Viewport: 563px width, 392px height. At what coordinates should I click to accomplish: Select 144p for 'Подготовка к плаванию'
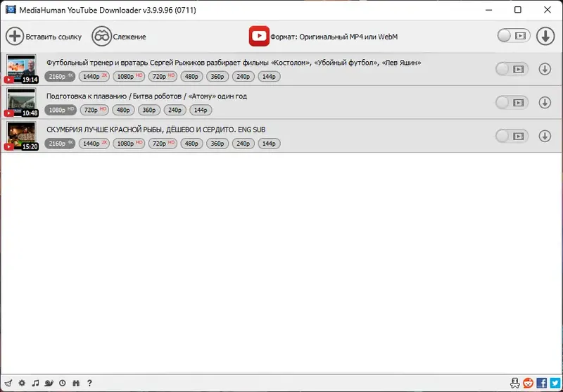click(x=201, y=110)
